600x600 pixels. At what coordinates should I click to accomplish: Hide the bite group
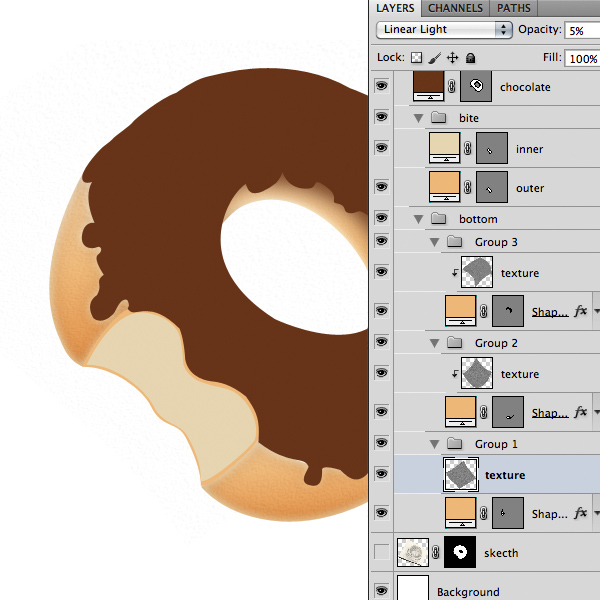381,117
